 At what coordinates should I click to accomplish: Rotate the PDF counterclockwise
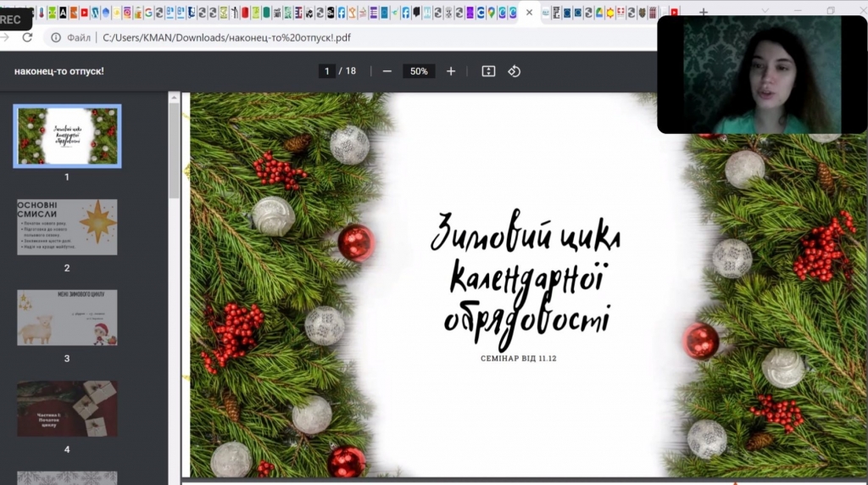click(514, 71)
